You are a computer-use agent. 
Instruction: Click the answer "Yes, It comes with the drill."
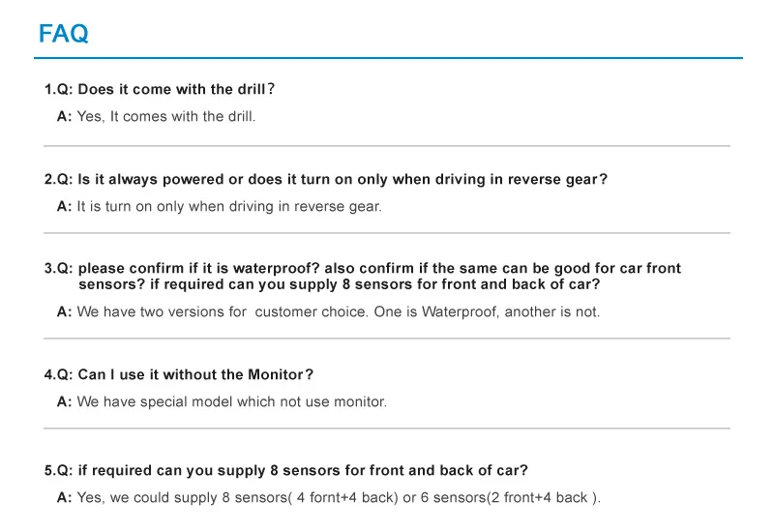pyautogui.click(x=166, y=117)
